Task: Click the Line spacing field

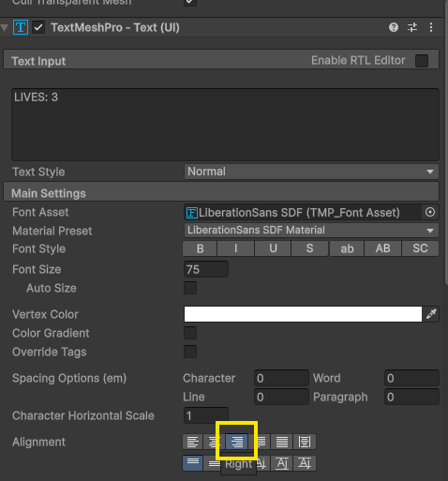Action: (281, 397)
